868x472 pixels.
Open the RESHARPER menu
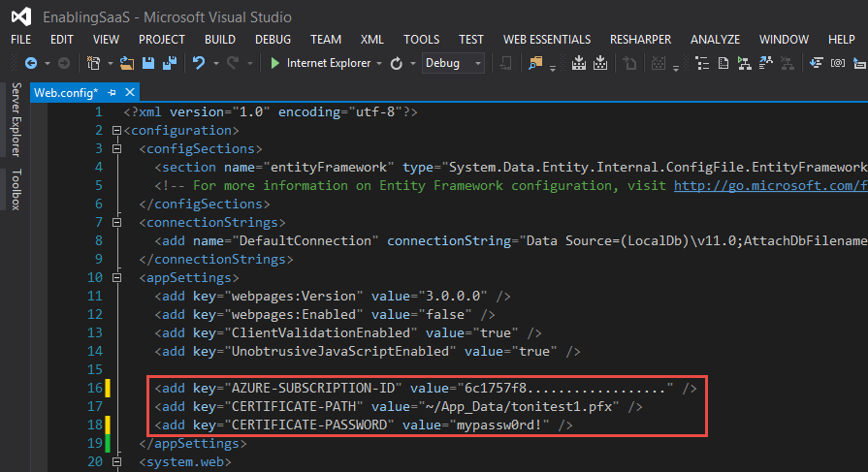pos(639,40)
